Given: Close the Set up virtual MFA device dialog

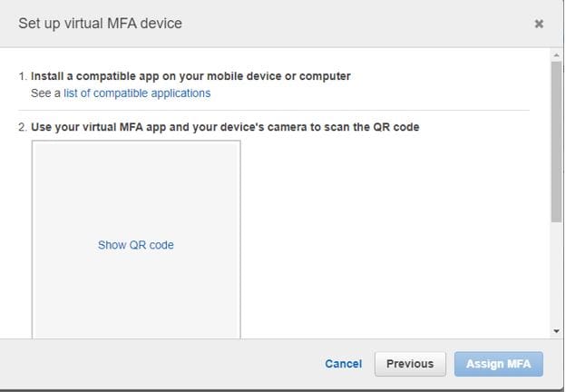Looking at the screenshot, I should [x=539, y=24].
